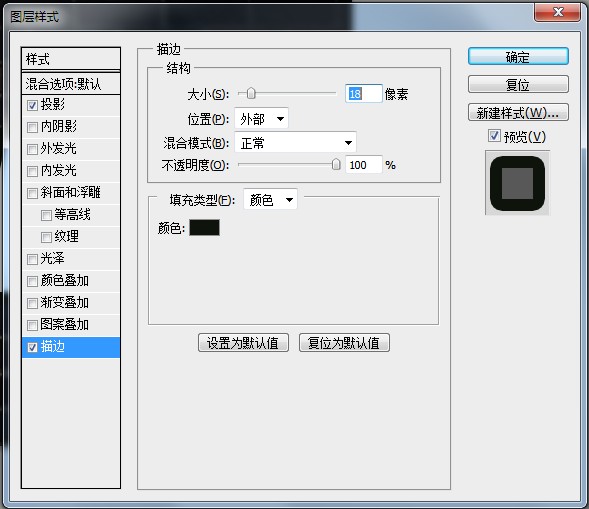Toggle the 预览(V) preview checkbox
589x509 pixels.
(494, 136)
